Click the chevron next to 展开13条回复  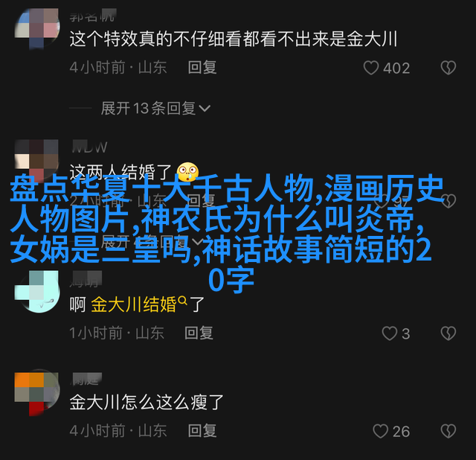click(x=205, y=109)
